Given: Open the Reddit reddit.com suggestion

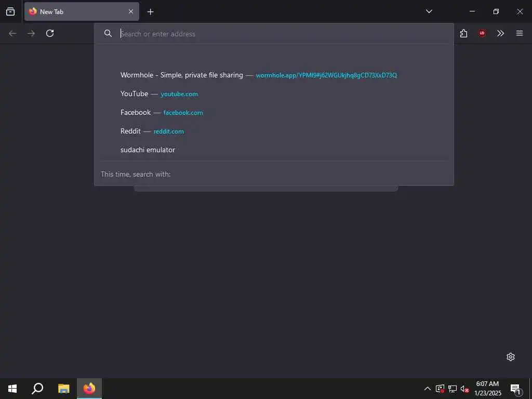Looking at the screenshot, I should point(274,131).
